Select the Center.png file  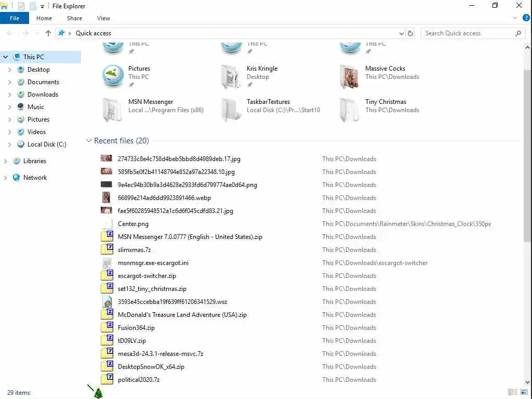coord(133,224)
